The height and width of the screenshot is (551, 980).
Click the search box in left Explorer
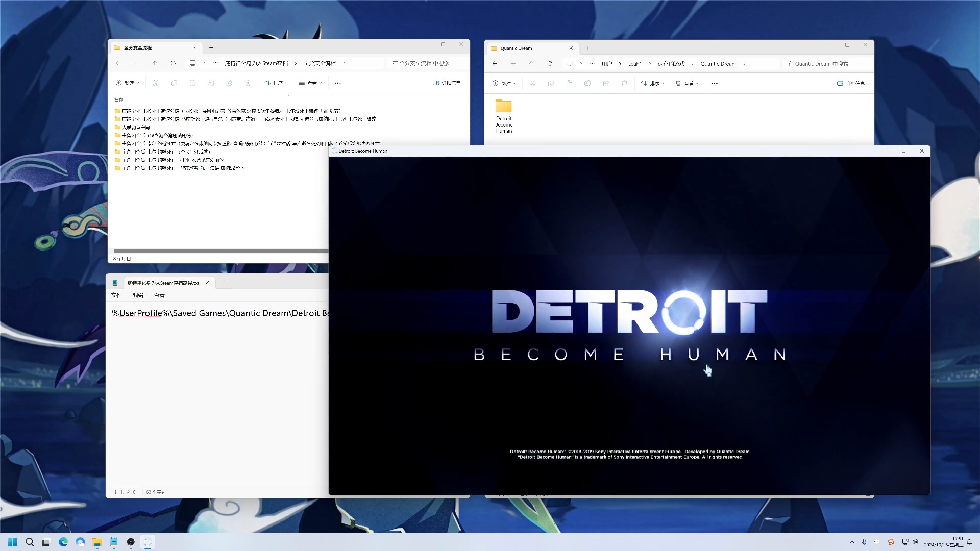click(428, 63)
